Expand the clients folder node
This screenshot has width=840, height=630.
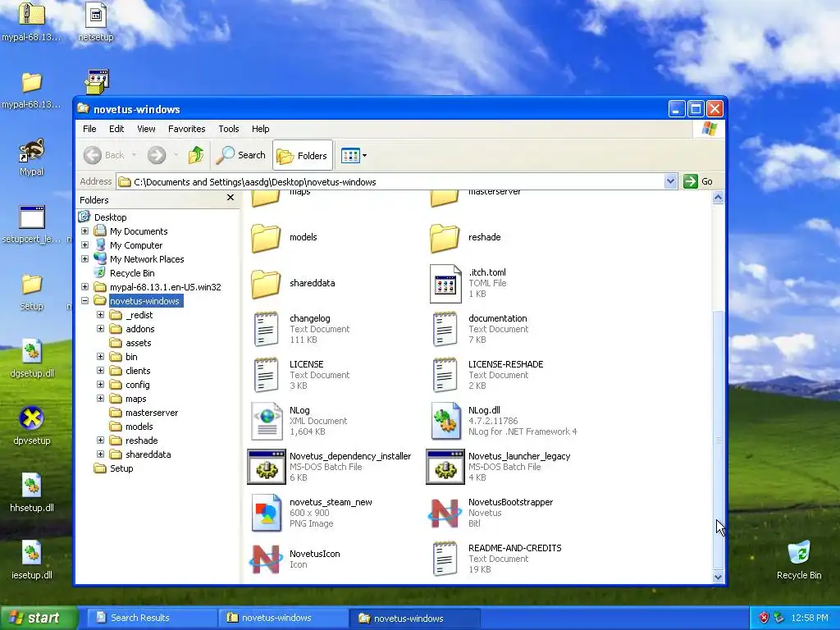[100, 370]
